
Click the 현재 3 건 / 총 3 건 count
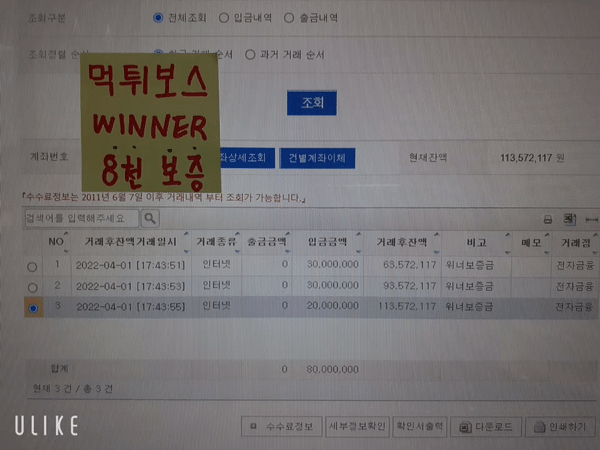(x=73, y=389)
